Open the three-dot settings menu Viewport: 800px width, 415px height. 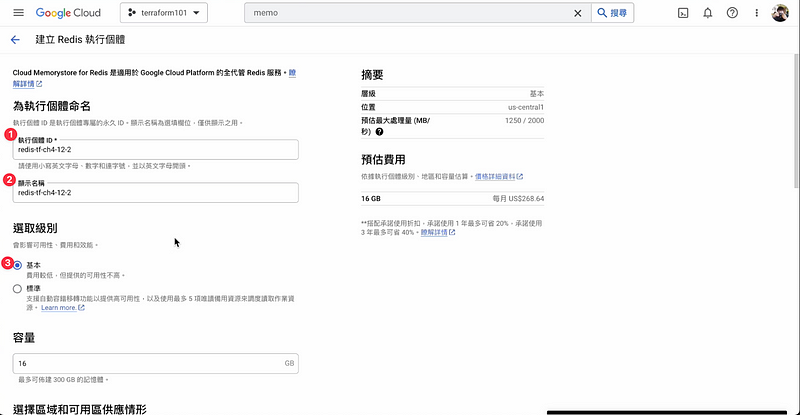(757, 13)
